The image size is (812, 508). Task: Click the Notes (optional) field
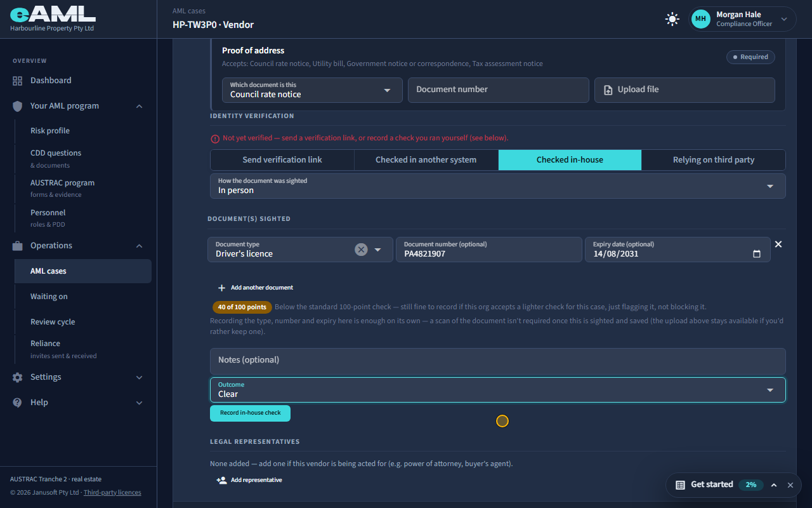498,361
